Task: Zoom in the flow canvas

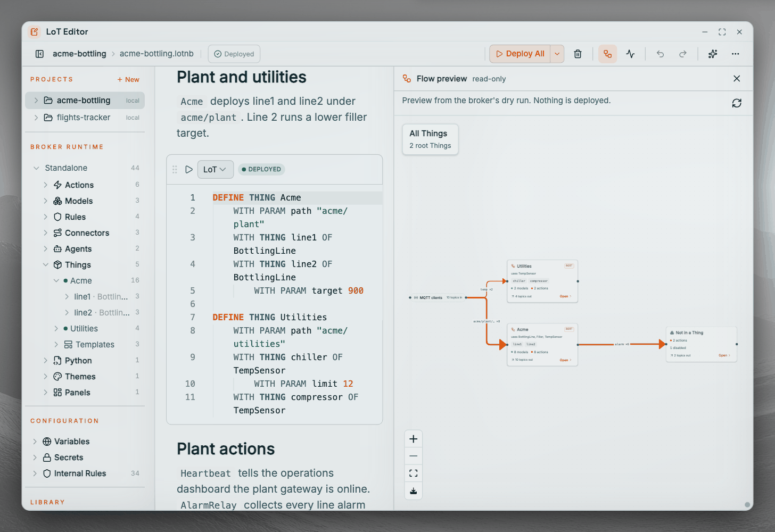Action: [x=413, y=439]
